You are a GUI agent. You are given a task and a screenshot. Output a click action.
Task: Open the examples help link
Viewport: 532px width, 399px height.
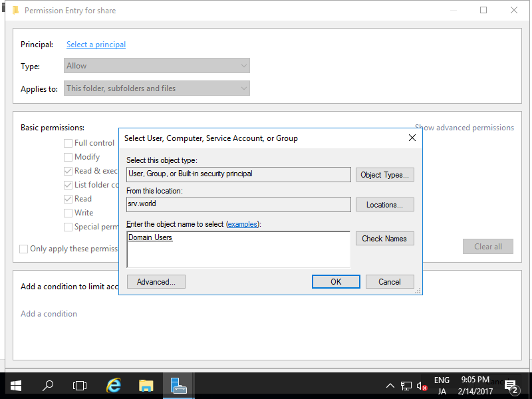[x=242, y=224]
